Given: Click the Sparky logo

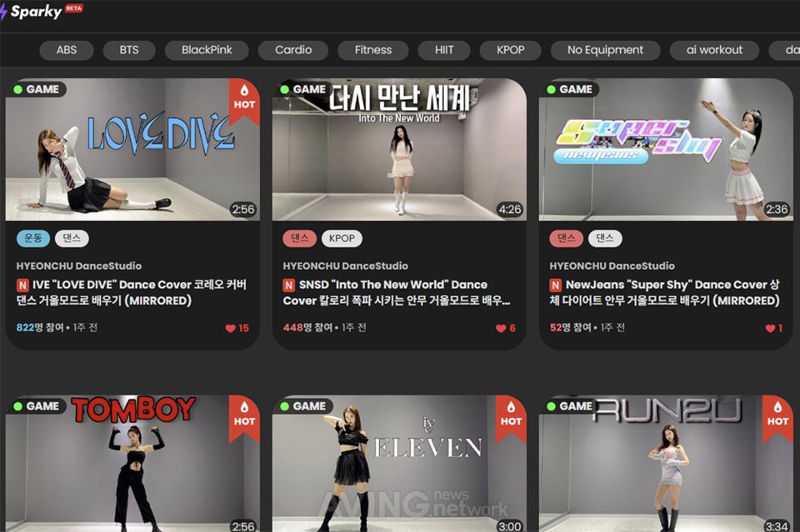Looking at the screenshot, I should 32,11.
